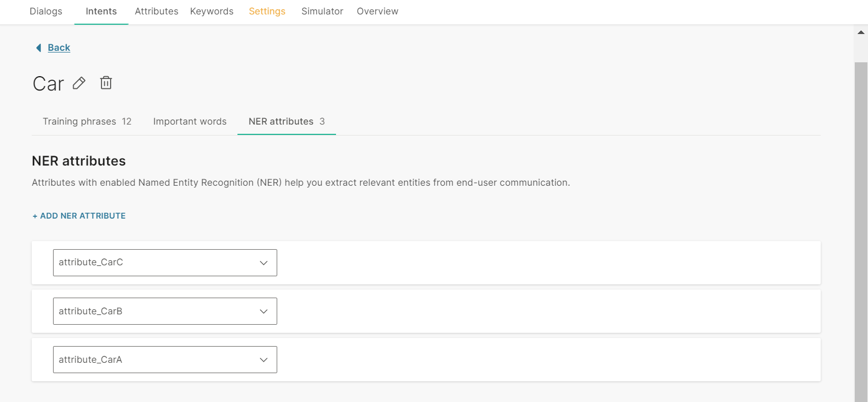Select the NER attributes tab
This screenshot has height=402, width=868.
coord(286,121)
